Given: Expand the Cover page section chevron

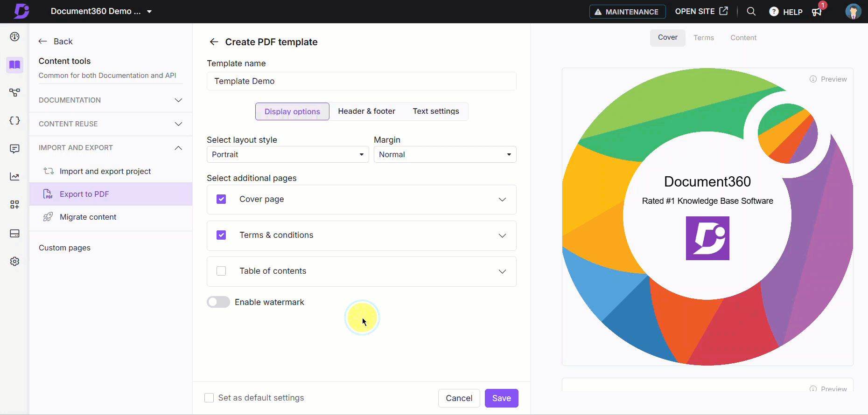Looking at the screenshot, I should pos(502,200).
